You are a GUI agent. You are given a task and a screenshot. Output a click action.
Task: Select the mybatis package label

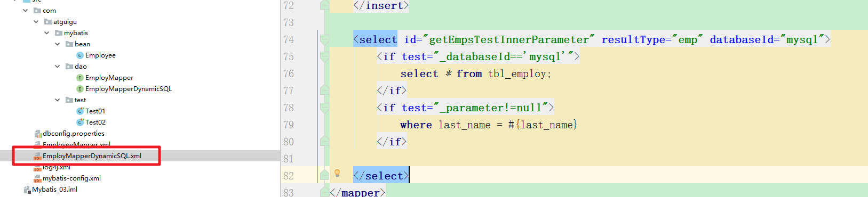coord(76,33)
